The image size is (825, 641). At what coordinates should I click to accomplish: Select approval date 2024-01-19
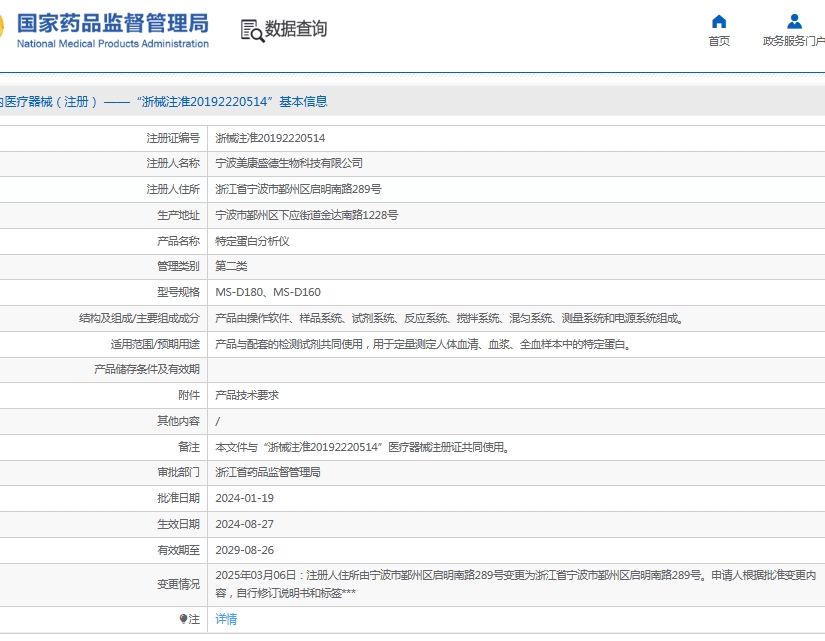point(245,498)
